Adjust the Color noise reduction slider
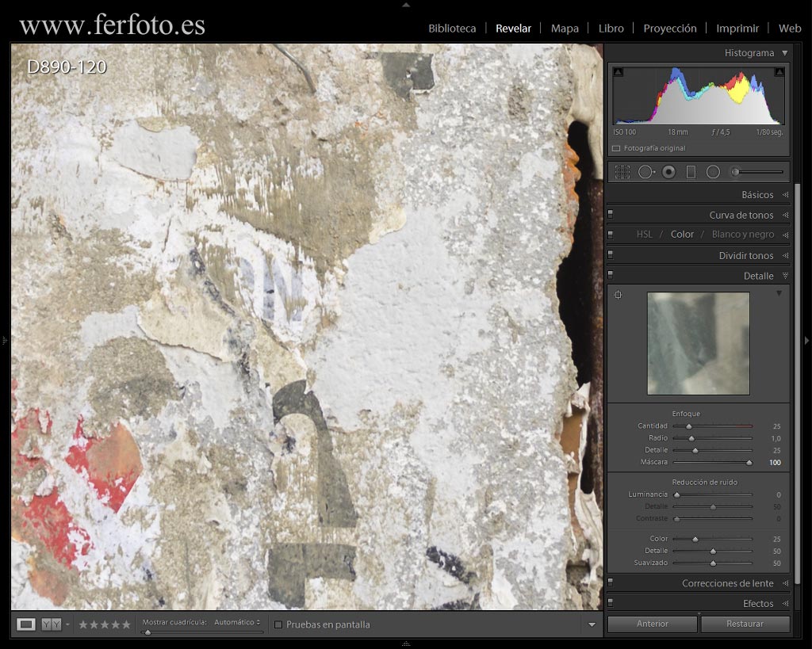 click(695, 540)
